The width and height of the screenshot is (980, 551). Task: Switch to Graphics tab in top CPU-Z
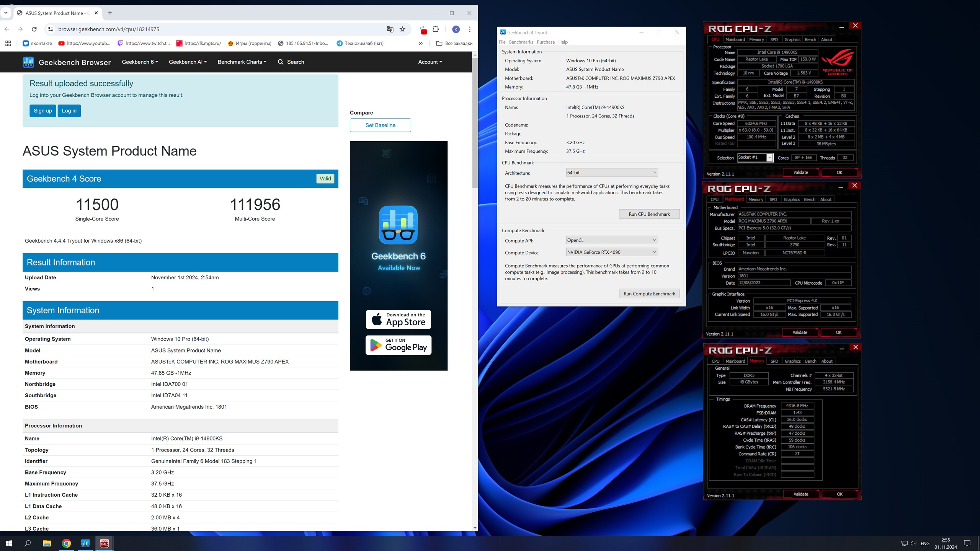pos(792,39)
